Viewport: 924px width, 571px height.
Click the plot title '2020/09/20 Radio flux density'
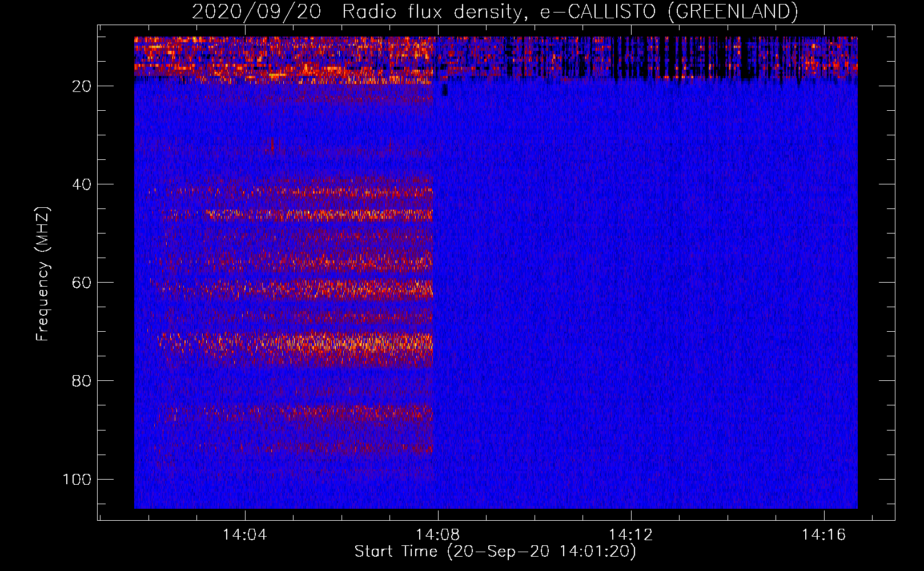495,11
